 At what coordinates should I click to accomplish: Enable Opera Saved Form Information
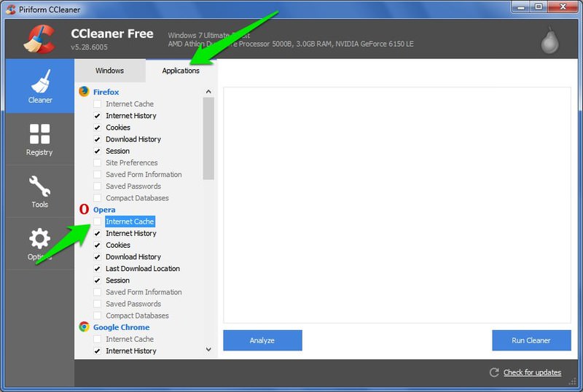click(x=97, y=292)
